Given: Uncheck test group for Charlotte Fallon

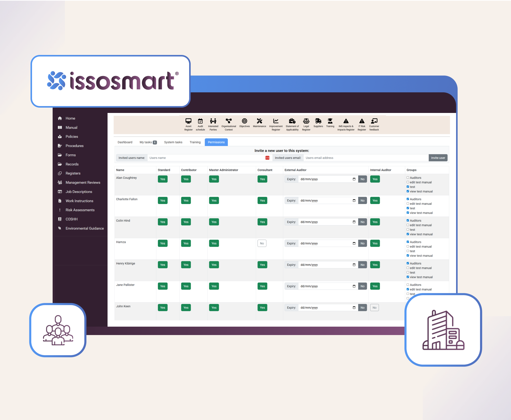Looking at the screenshot, I should pyautogui.click(x=408, y=208).
